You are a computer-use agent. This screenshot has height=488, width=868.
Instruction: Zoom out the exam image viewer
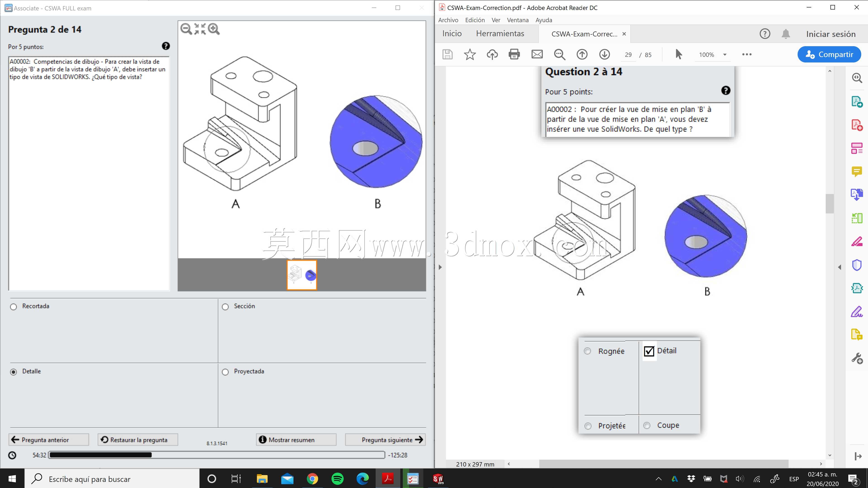click(x=186, y=29)
